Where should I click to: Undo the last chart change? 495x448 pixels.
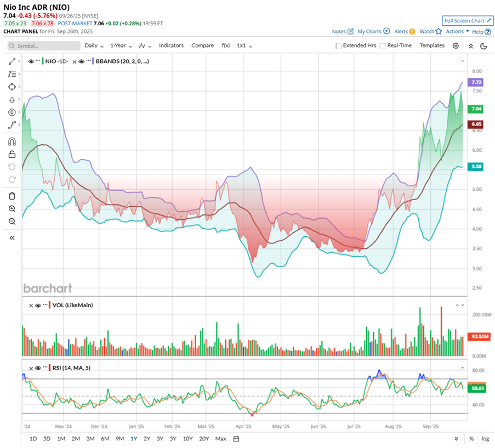(x=12, y=167)
